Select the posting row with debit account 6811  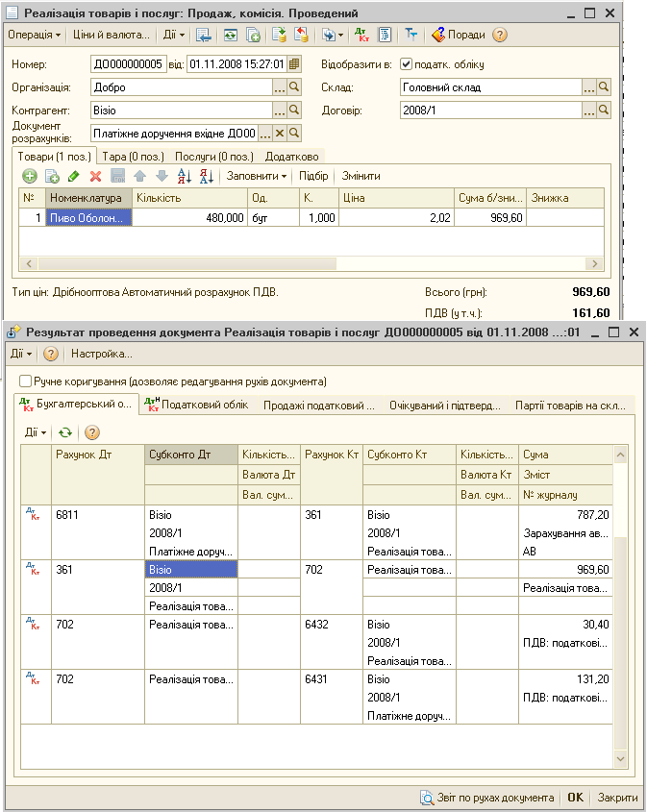[x=316, y=532]
